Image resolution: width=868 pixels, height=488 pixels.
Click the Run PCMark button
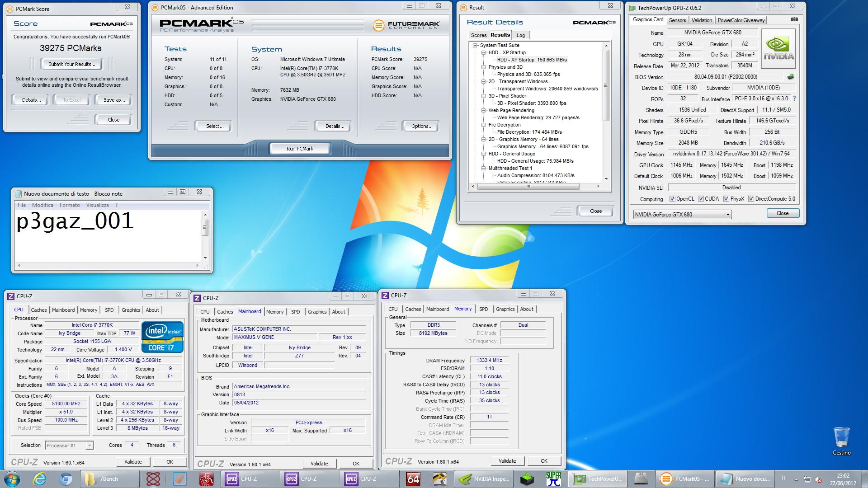(300, 149)
